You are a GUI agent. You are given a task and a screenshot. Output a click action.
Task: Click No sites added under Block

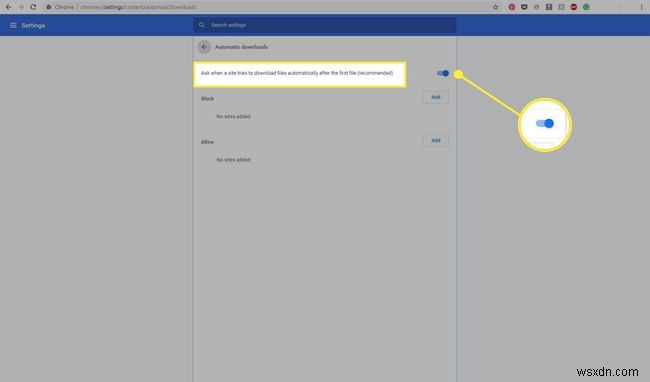pyautogui.click(x=233, y=116)
